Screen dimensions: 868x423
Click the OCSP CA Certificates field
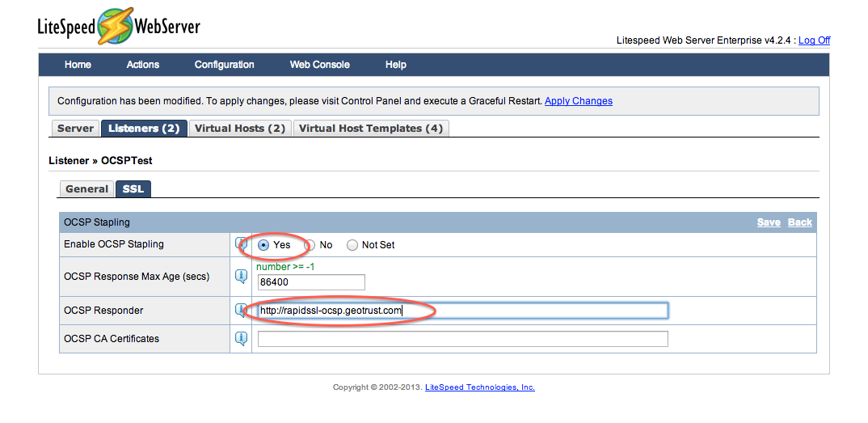pos(463,339)
